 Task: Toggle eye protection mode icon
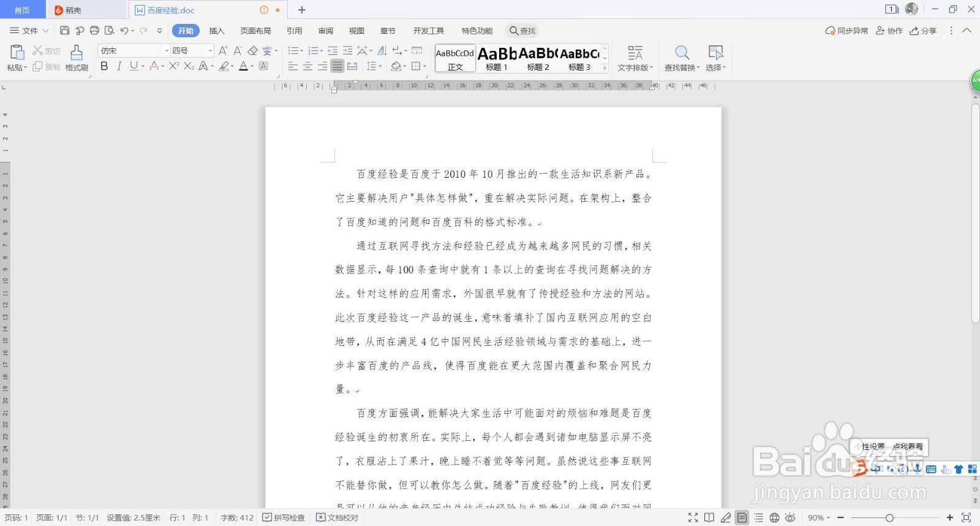[790, 517]
